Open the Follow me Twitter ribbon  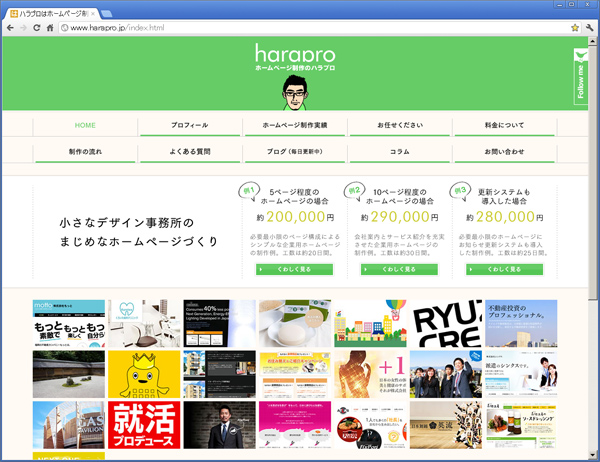(x=580, y=76)
